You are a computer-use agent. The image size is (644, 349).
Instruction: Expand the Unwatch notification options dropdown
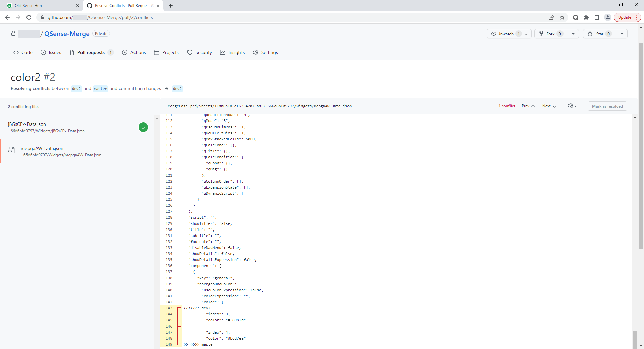tap(526, 34)
